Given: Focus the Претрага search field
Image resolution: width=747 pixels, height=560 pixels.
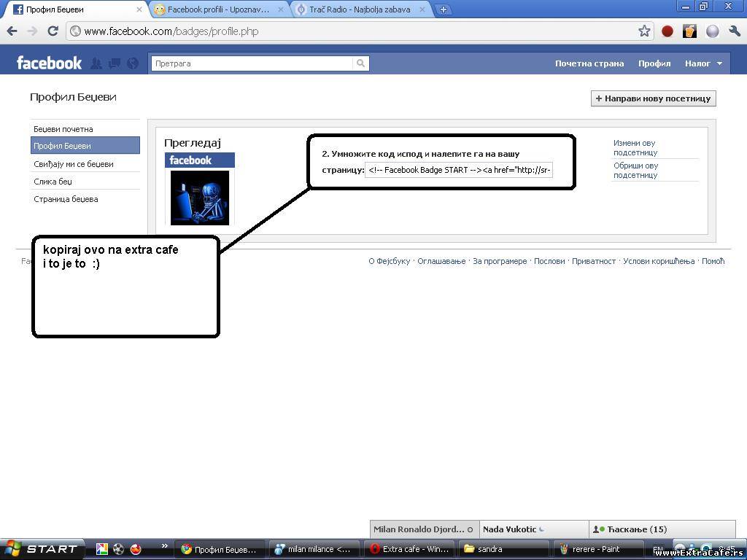Looking at the screenshot, I should pos(252,63).
